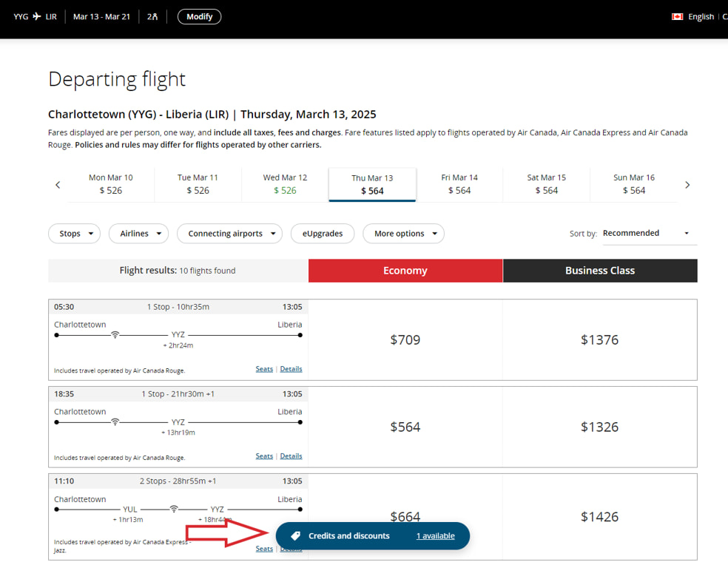Open the Airlines filter dropdown
This screenshot has width=728, height=562.
pos(139,234)
